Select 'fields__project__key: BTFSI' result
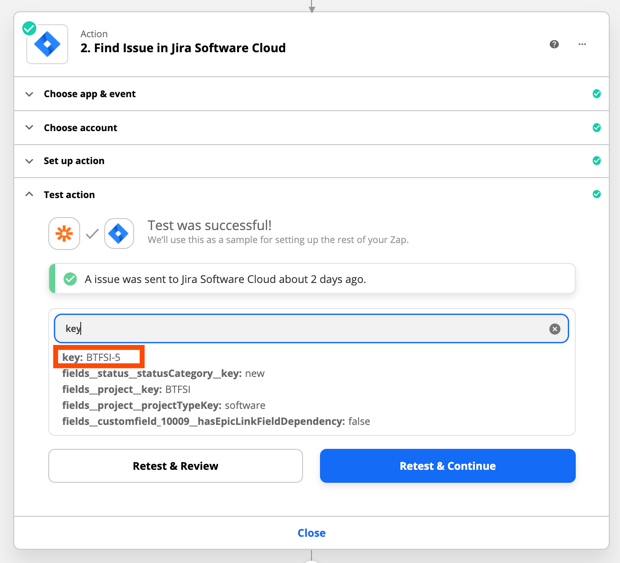The image size is (620, 563). point(126,389)
